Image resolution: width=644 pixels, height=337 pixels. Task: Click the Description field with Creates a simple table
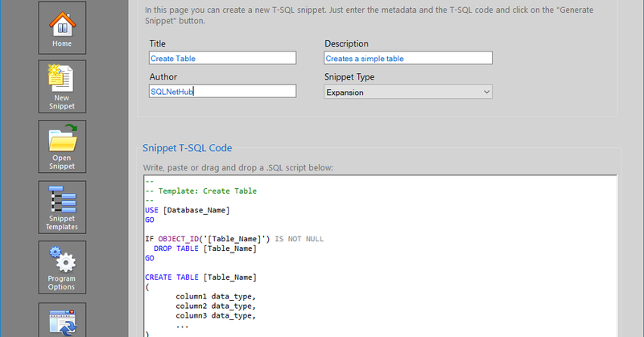coord(408,58)
